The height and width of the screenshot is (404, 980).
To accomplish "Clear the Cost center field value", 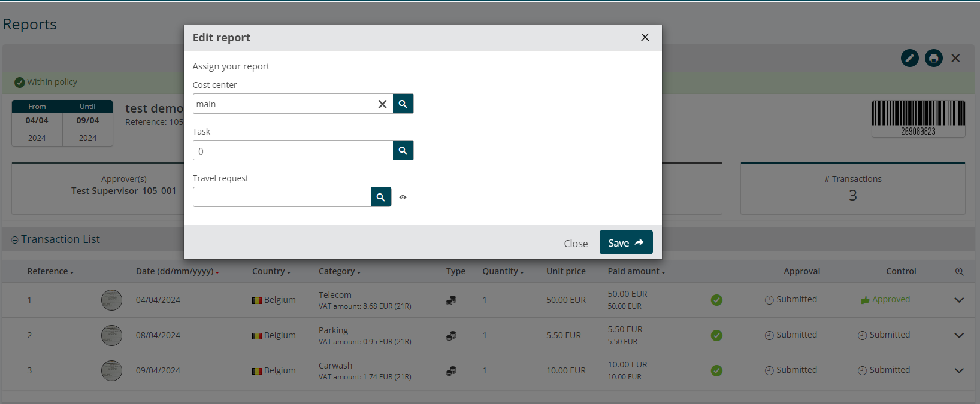I will click(382, 104).
